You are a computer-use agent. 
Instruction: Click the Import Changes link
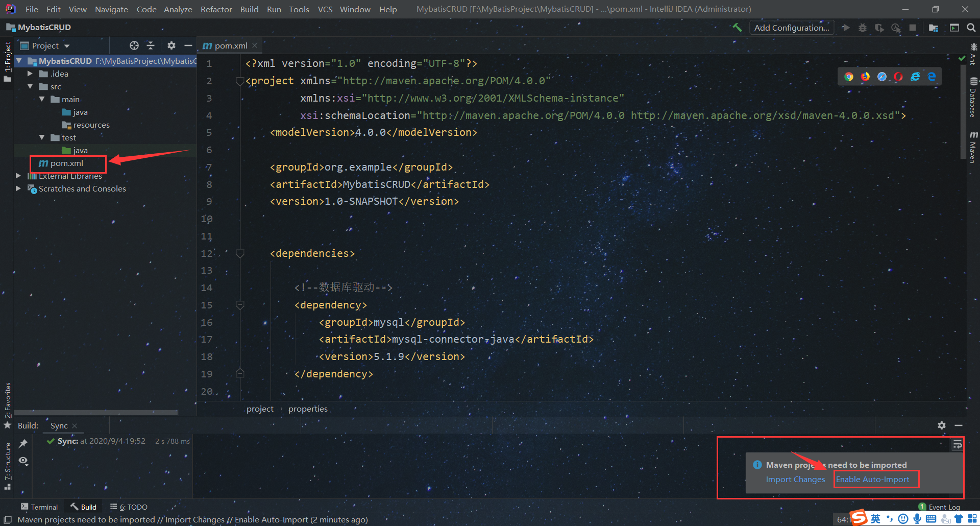(795, 480)
